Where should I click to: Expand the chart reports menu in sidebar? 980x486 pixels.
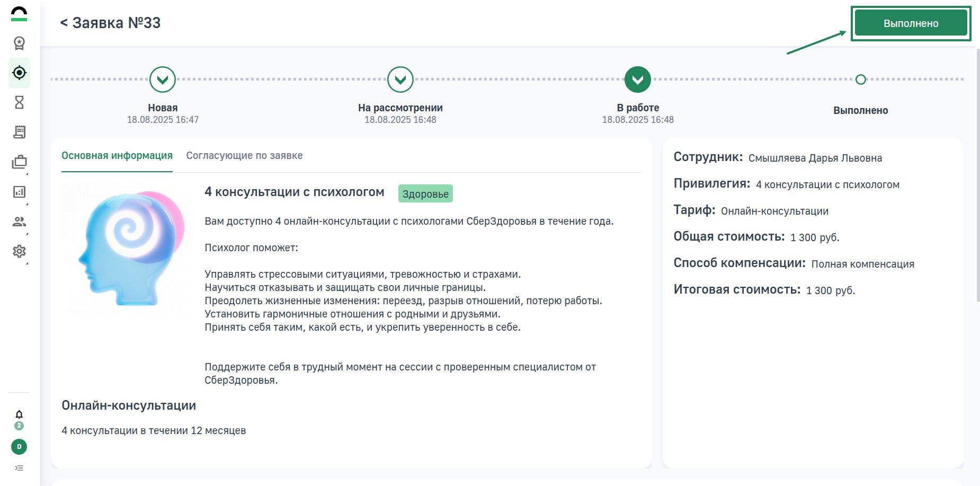[x=19, y=192]
